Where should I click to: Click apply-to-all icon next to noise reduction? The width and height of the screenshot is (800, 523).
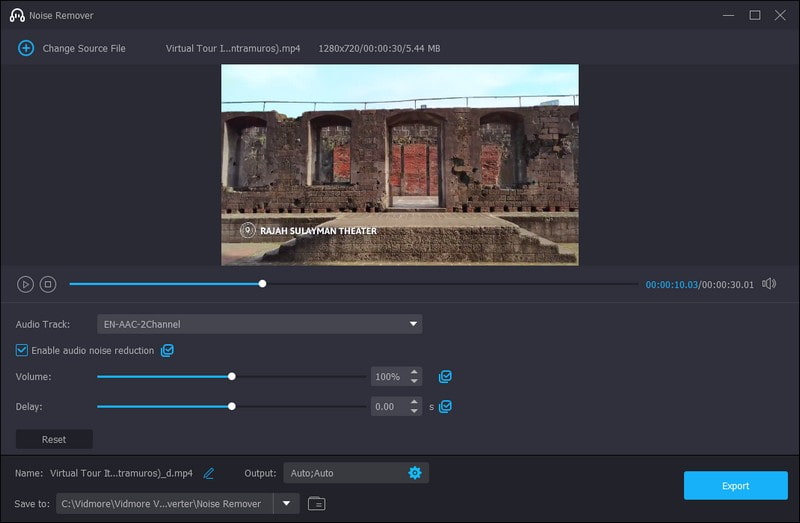(167, 351)
